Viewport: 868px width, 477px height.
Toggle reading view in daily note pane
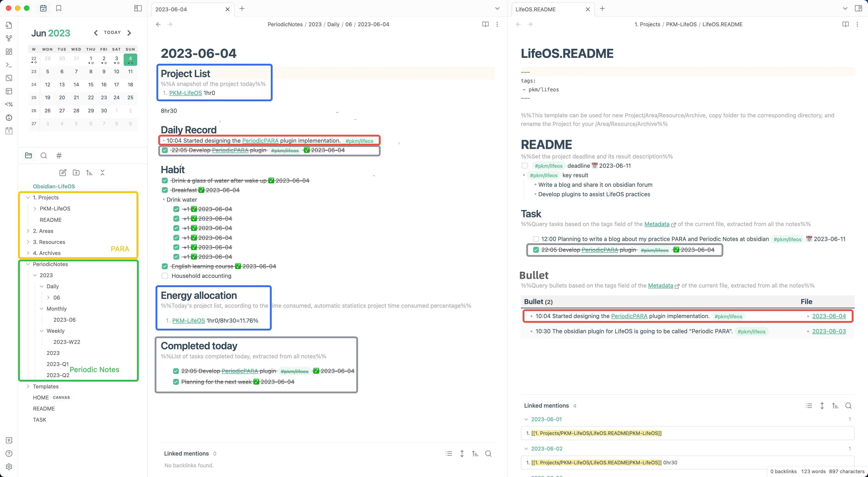click(x=485, y=24)
